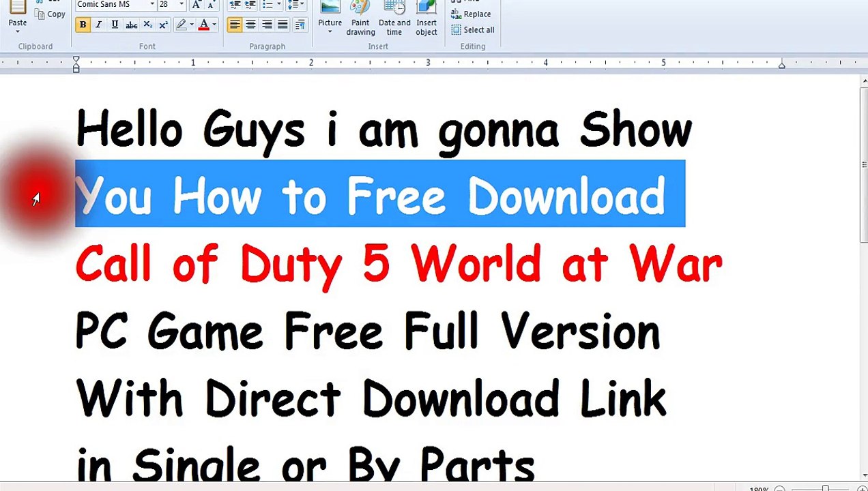
Task: Toggle Strikethrough formatting
Action: tap(131, 25)
